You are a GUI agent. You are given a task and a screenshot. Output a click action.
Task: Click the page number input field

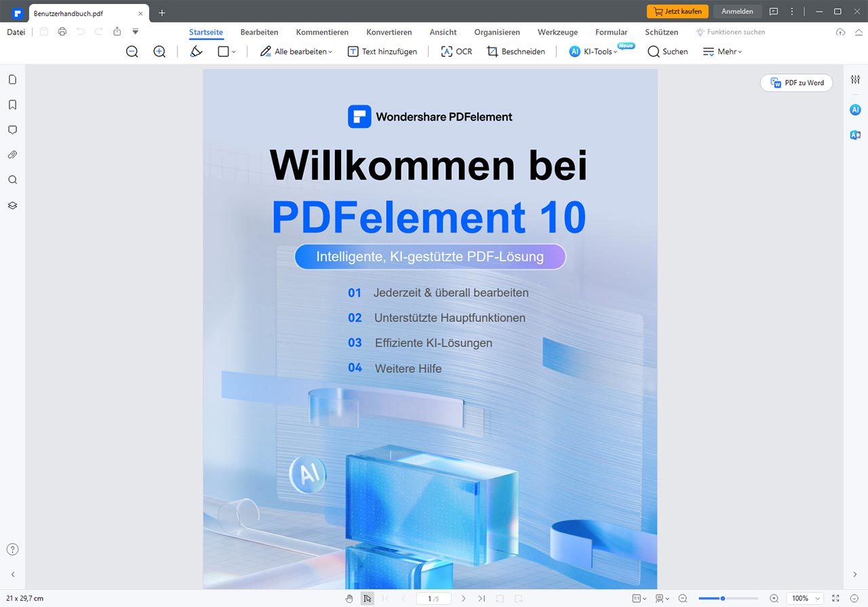coord(434,598)
